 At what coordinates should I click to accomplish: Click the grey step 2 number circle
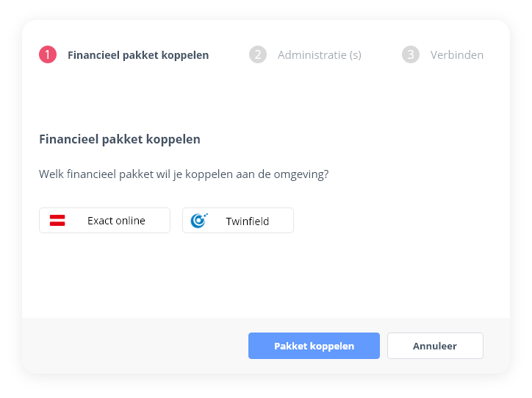coord(258,54)
